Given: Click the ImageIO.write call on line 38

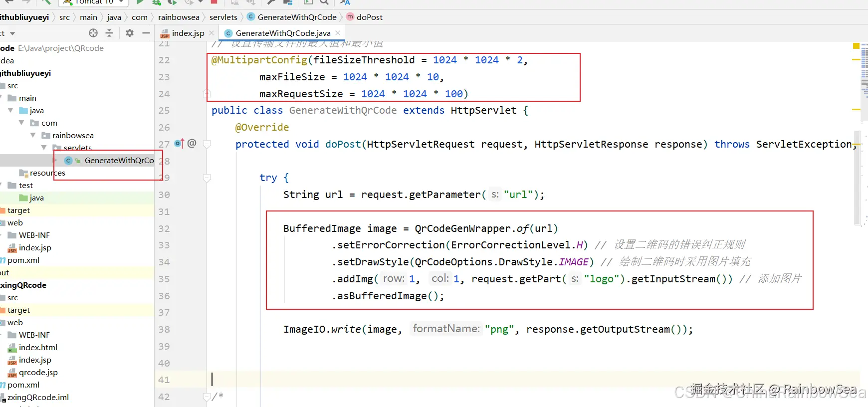Looking at the screenshot, I should 322,329.
